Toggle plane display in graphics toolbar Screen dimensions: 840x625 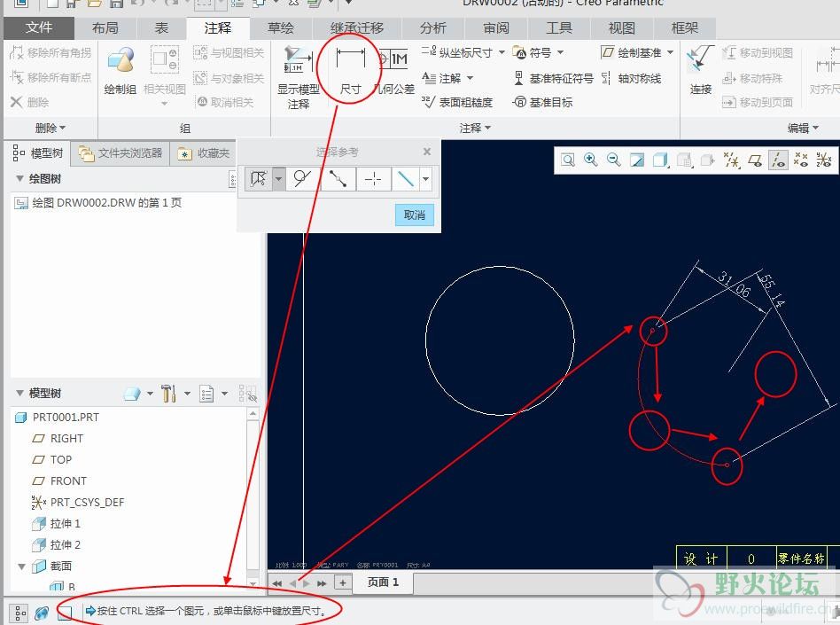(755, 160)
